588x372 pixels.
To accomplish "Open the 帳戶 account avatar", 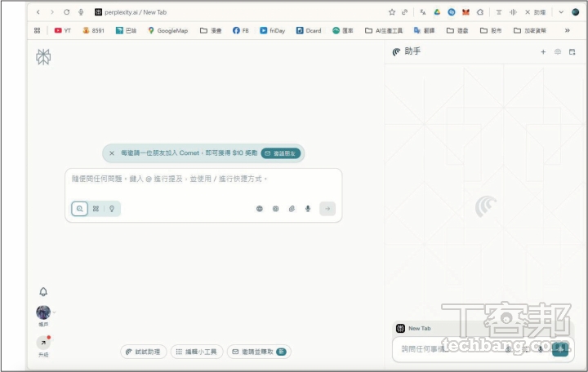I will [43, 312].
